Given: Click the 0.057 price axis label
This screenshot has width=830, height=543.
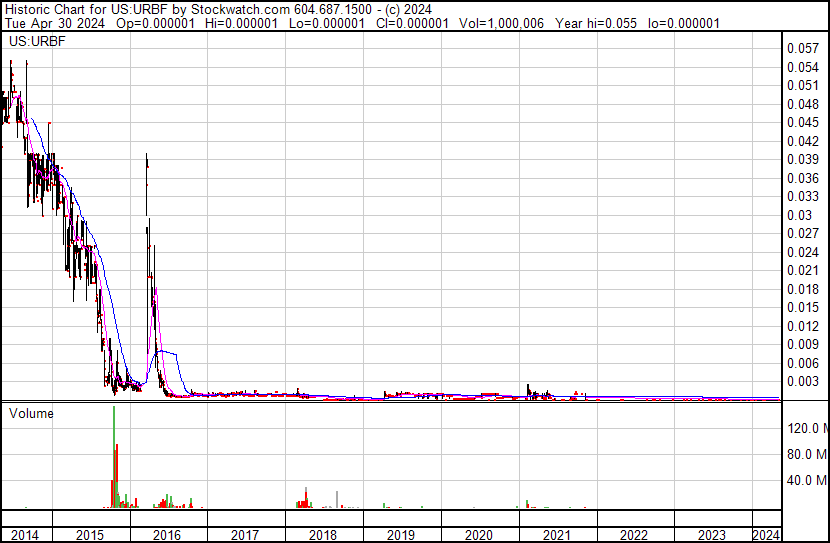Looking at the screenshot, I should click(x=802, y=48).
